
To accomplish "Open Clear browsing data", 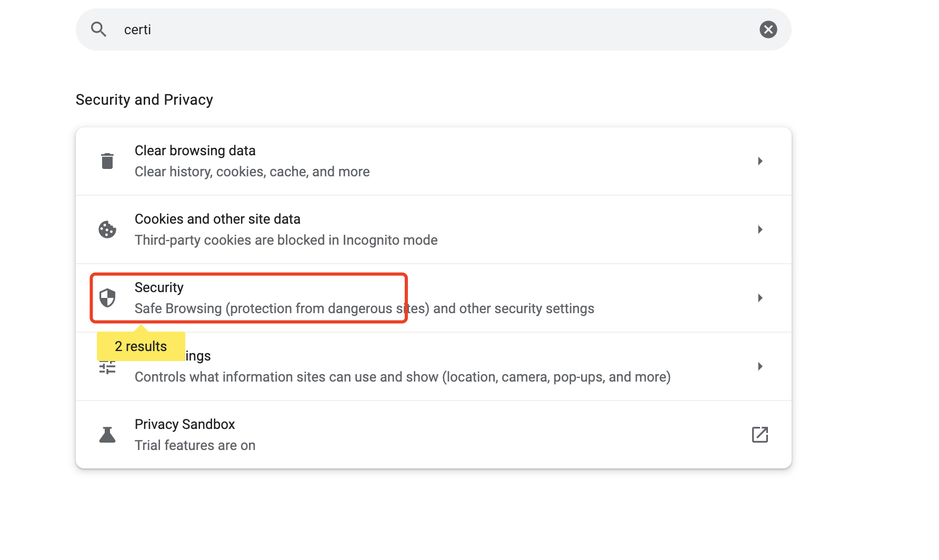I will pyautogui.click(x=195, y=151).
